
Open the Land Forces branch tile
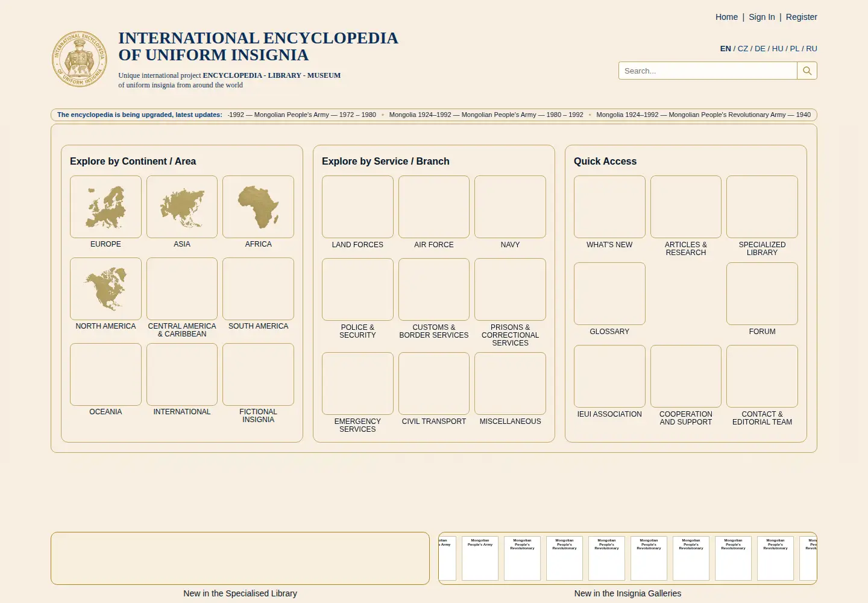tap(357, 207)
